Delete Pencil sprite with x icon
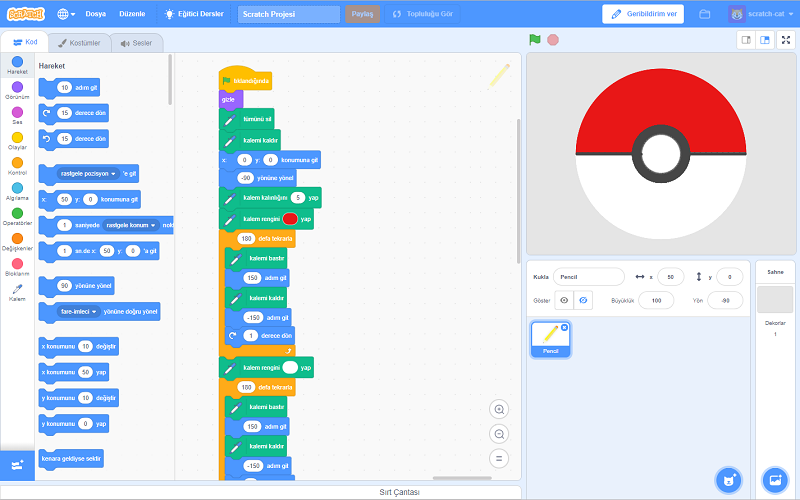800x500 pixels. coord(564,328)
